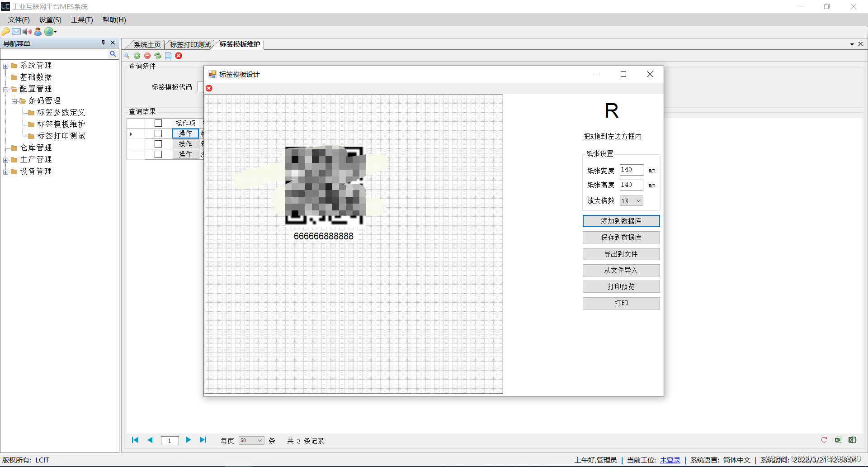The image size is (868, 467).
Task: Click the 从文件导入 button
Action: pyautogui.click(x=621, y=270)
